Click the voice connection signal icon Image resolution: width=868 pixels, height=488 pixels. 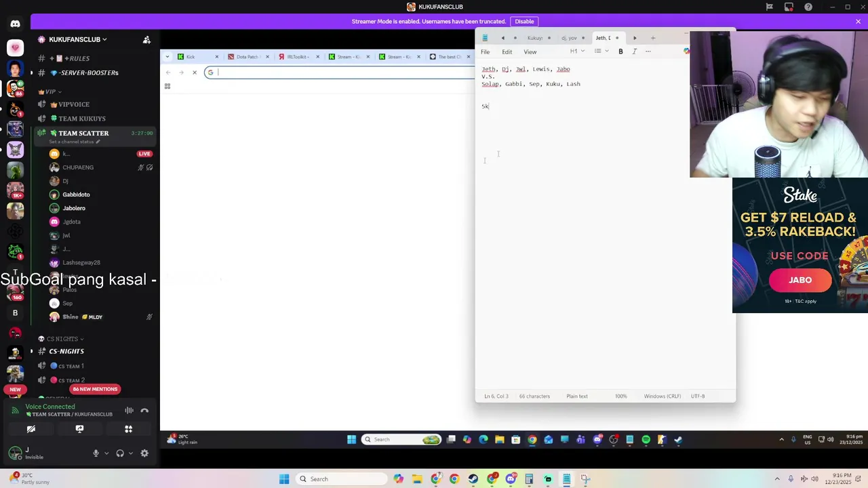pos(15,410)
